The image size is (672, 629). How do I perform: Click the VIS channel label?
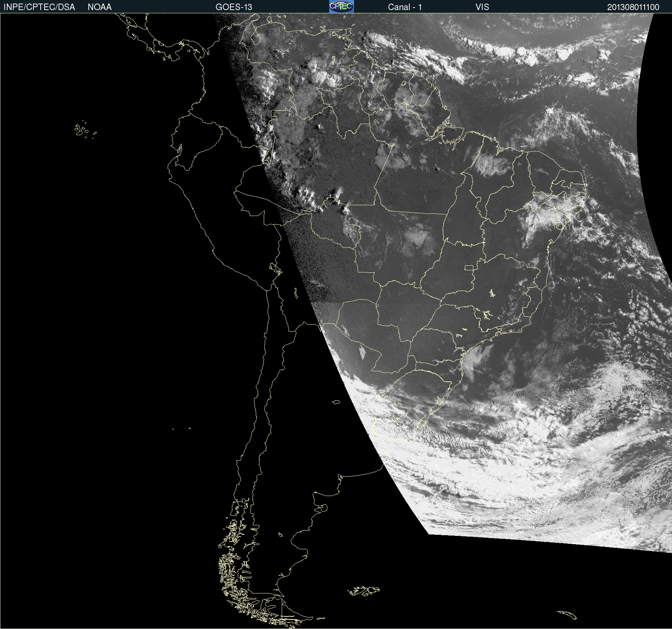[482, 7]
